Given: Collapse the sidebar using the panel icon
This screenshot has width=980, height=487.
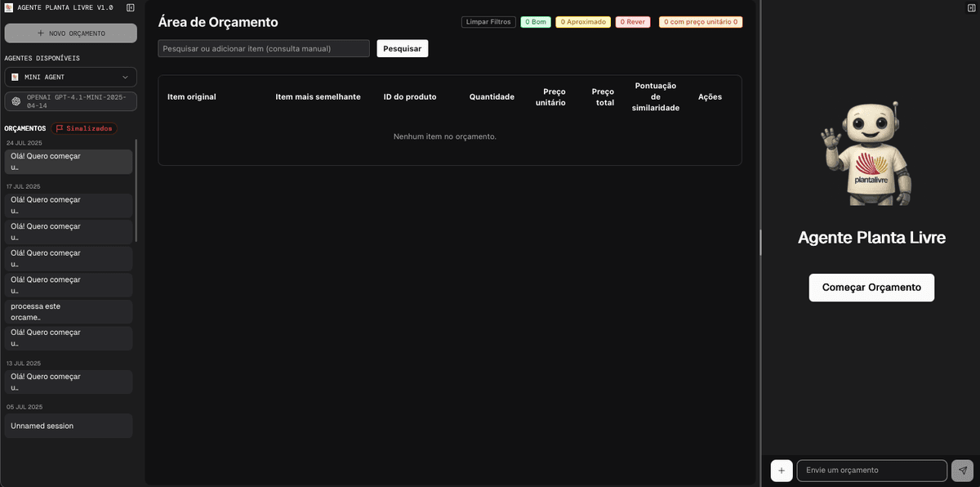Looking at the screenshot, I should (129, 7).
